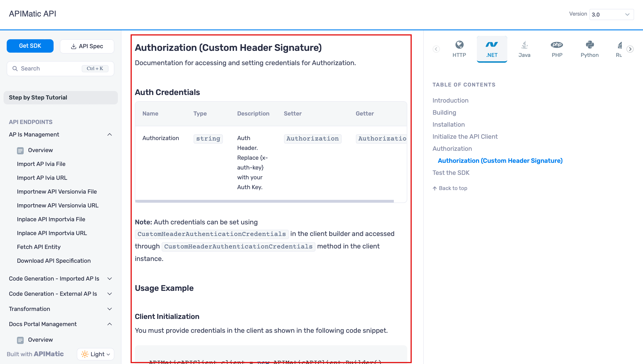Open Download API Specification endpoint
Image resolution: width=643 pixels, height=364 pixels.
(54, 261)
